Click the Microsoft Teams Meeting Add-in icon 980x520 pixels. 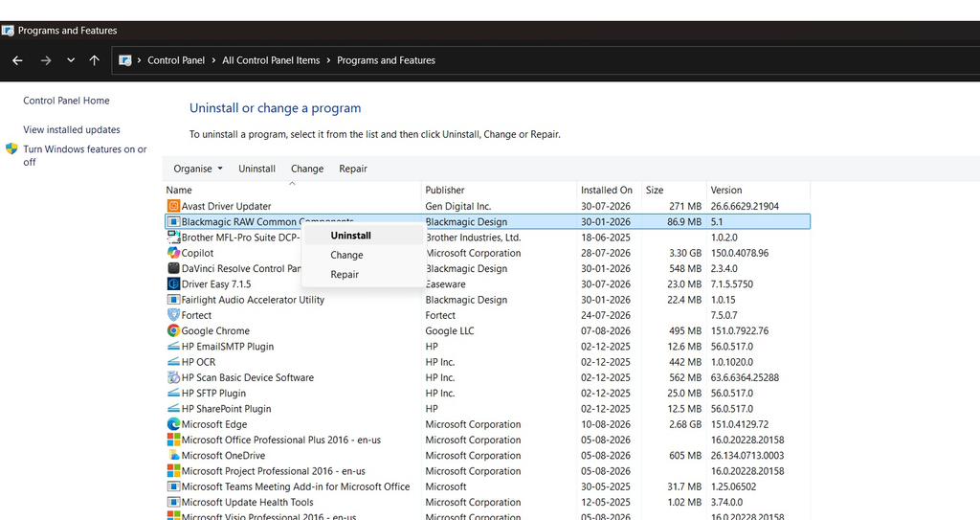(x=174, y=486)
